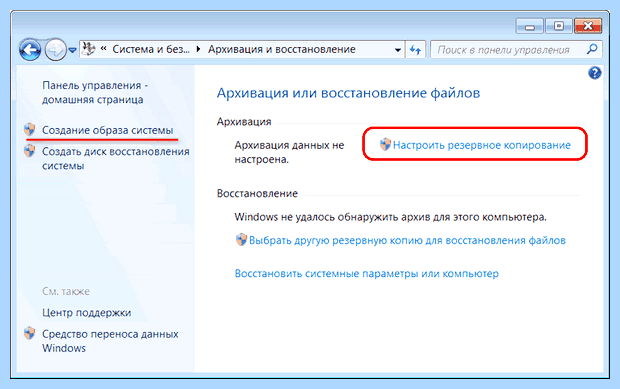Click the search magnifier icon

point(592,49)
